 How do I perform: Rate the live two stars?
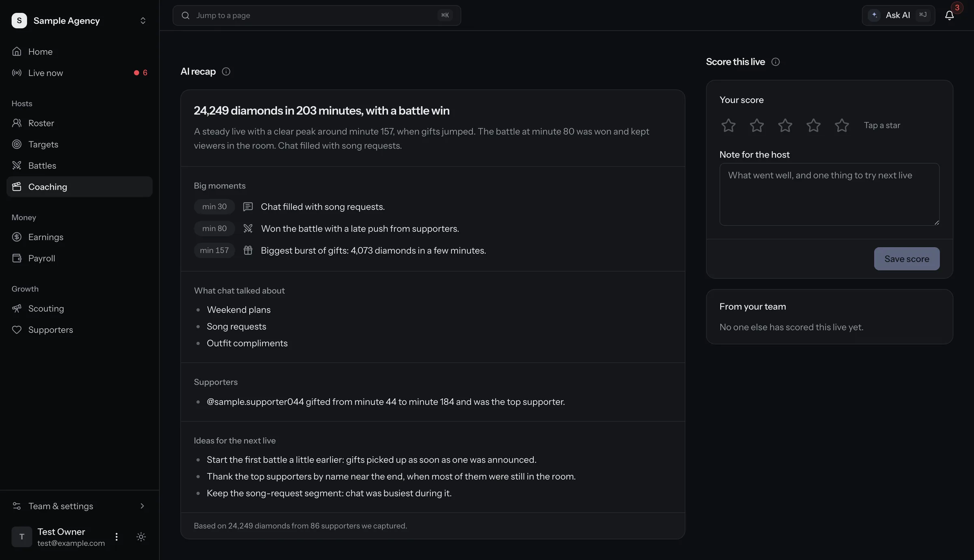pyautogui.click(x=756, y=125)
